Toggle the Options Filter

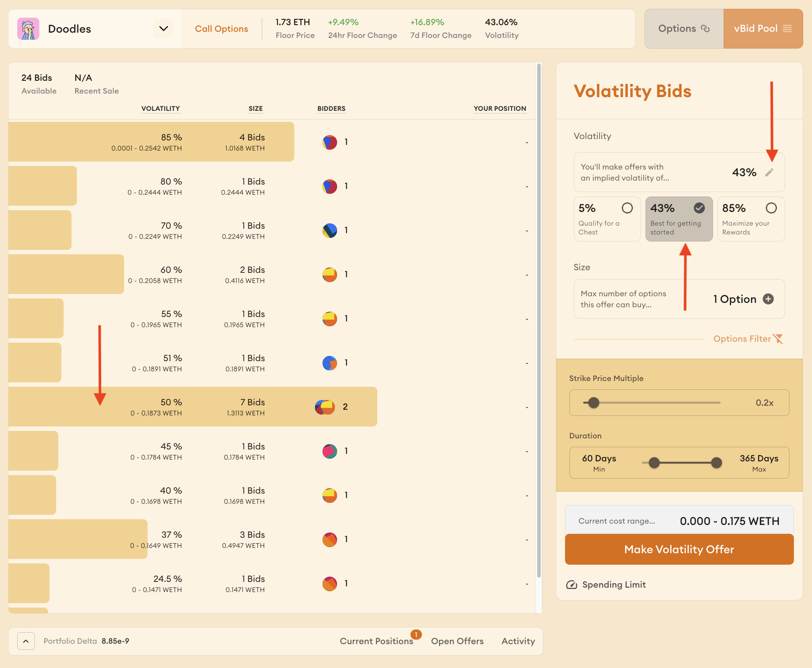[x=747, y=339]
